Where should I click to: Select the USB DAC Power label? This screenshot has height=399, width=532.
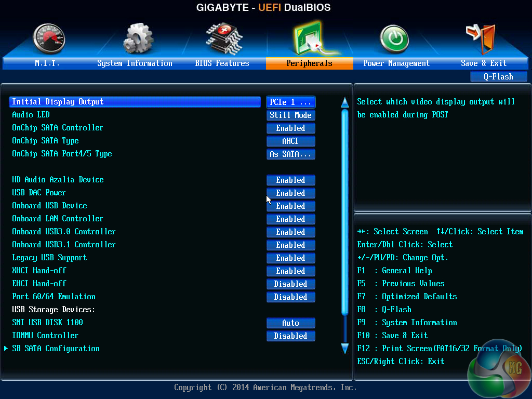pos(39,192)
